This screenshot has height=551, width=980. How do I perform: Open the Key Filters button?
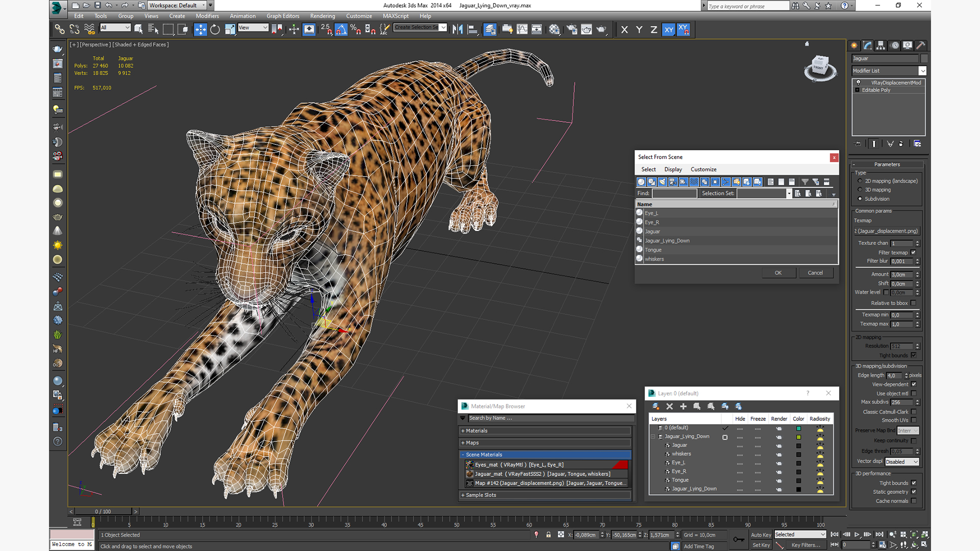[806, 545]
